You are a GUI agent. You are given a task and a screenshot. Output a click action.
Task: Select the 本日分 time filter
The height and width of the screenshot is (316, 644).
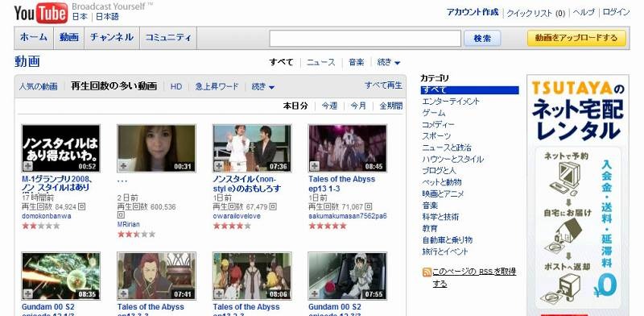(x=295, y=106)
